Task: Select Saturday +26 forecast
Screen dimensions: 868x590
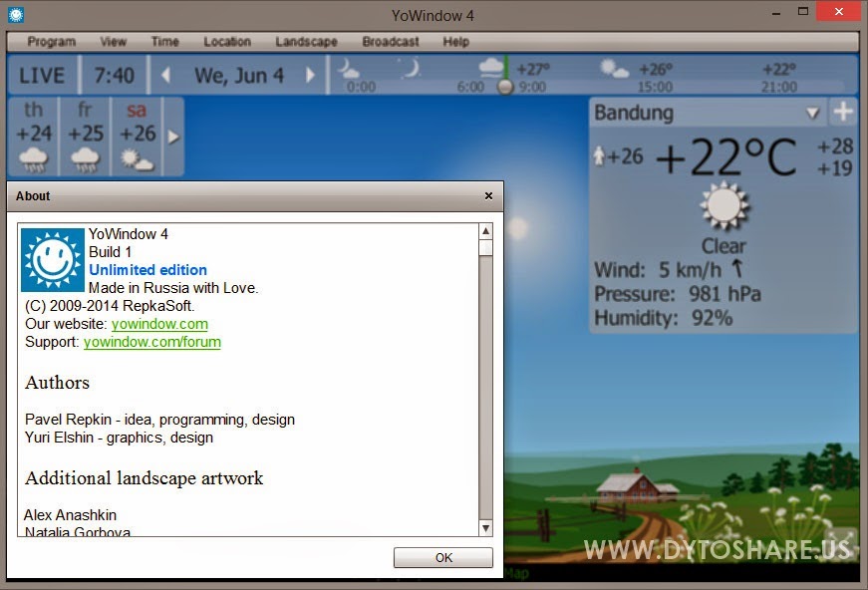Action: [138, 137]
